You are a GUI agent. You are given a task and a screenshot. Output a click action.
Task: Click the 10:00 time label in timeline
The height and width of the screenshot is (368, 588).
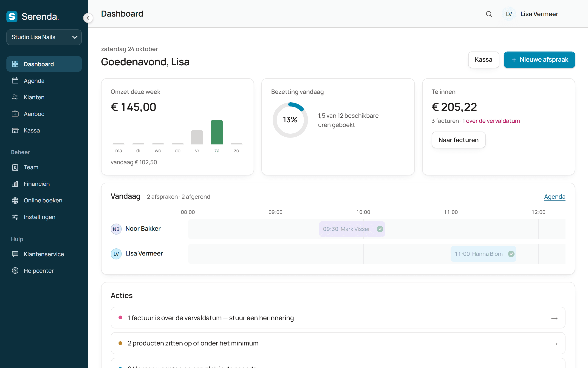[363, 212]
